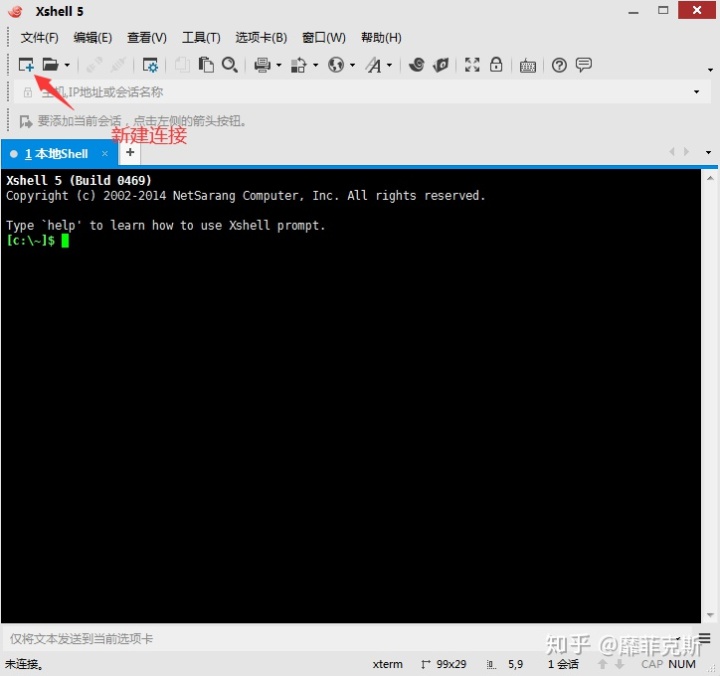Viewport: 720px width, 676px height.
Task: Expand the Font dropdown arrow
Action: click(389, 65)
